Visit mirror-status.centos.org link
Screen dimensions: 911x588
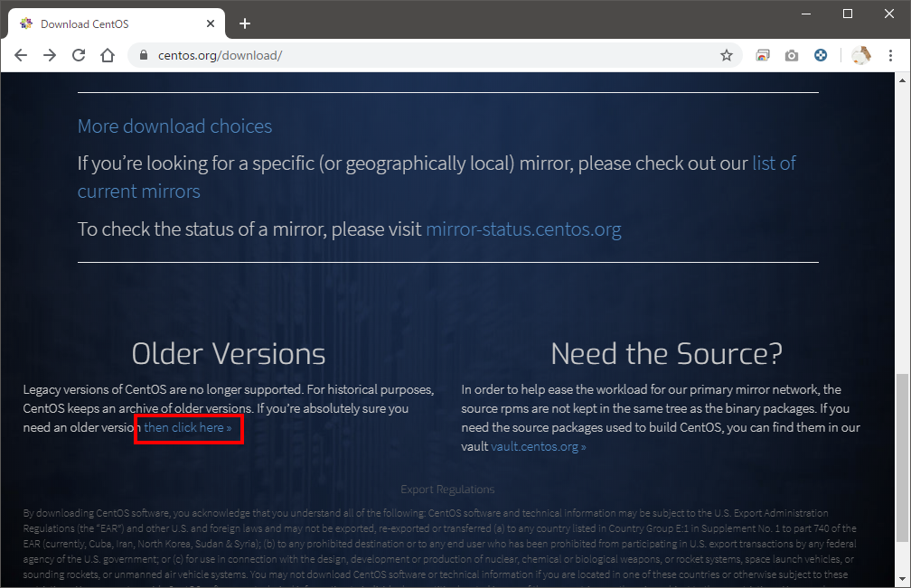(523, 229)
